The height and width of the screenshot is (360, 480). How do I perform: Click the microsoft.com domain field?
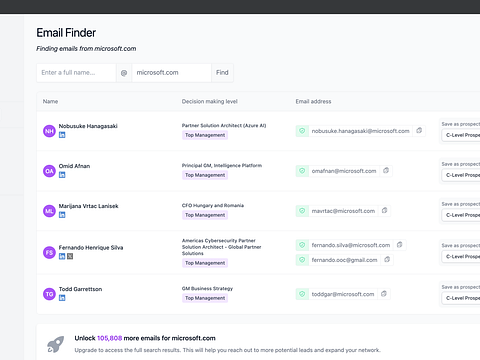tap(172, 73)
